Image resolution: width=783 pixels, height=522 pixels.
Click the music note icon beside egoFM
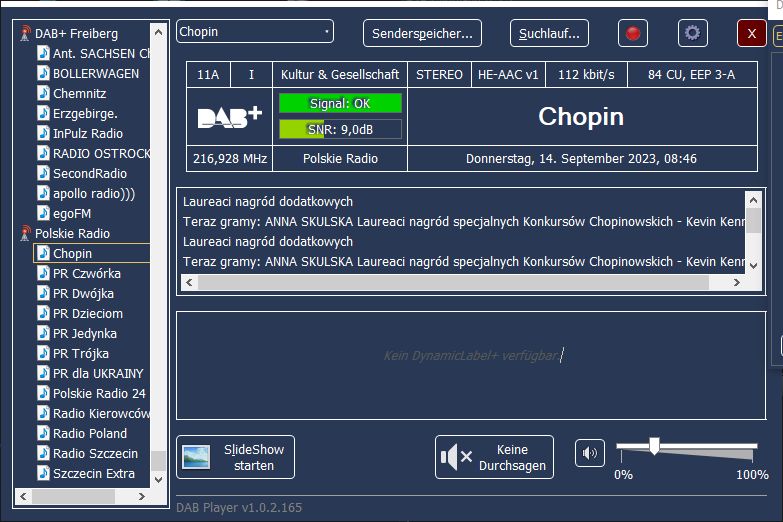(43, 213)
